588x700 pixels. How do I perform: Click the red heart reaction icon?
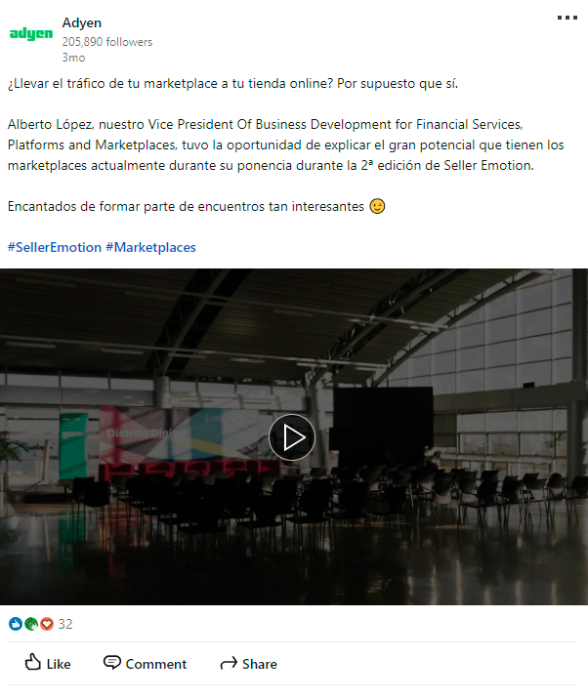coord(47,624)
